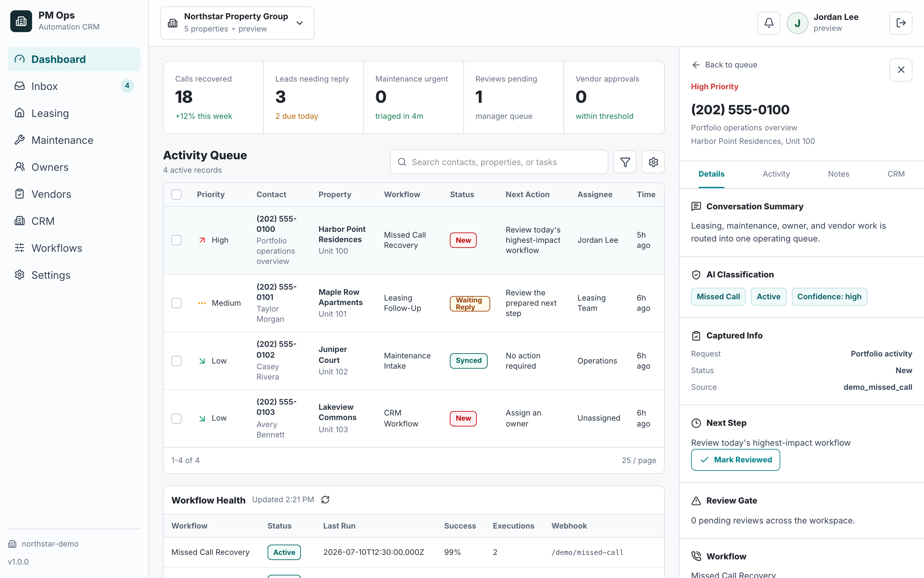Click the building icon in organization selector
Viewport: 924px width, 578px height.
point(173,23)
